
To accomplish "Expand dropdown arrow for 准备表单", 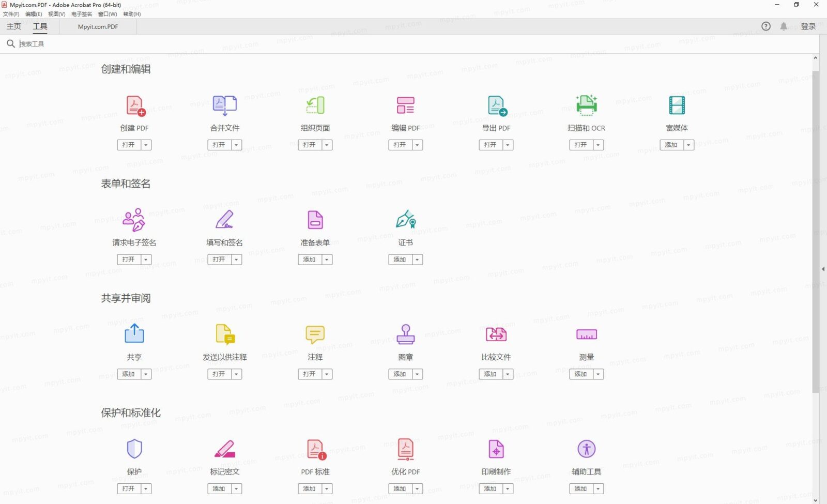I will 327,259.
